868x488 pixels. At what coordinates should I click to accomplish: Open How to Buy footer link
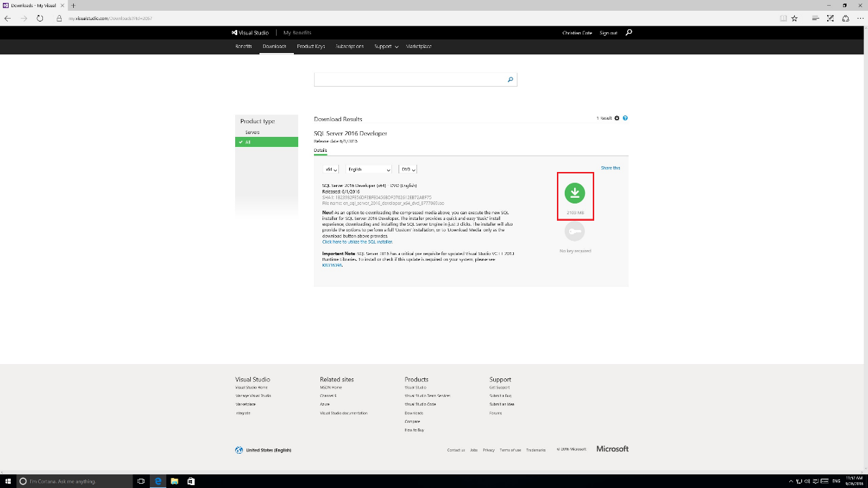(414, 430)
